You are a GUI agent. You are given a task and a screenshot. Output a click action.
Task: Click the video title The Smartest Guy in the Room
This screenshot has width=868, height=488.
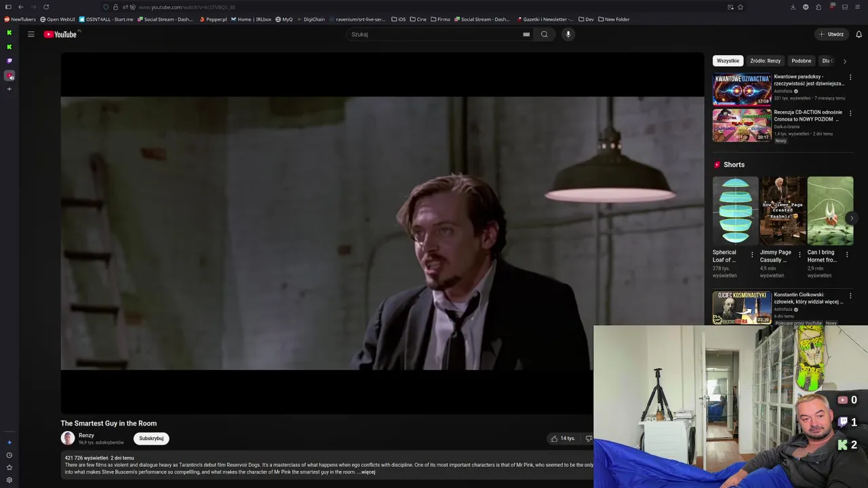(108, 424)
